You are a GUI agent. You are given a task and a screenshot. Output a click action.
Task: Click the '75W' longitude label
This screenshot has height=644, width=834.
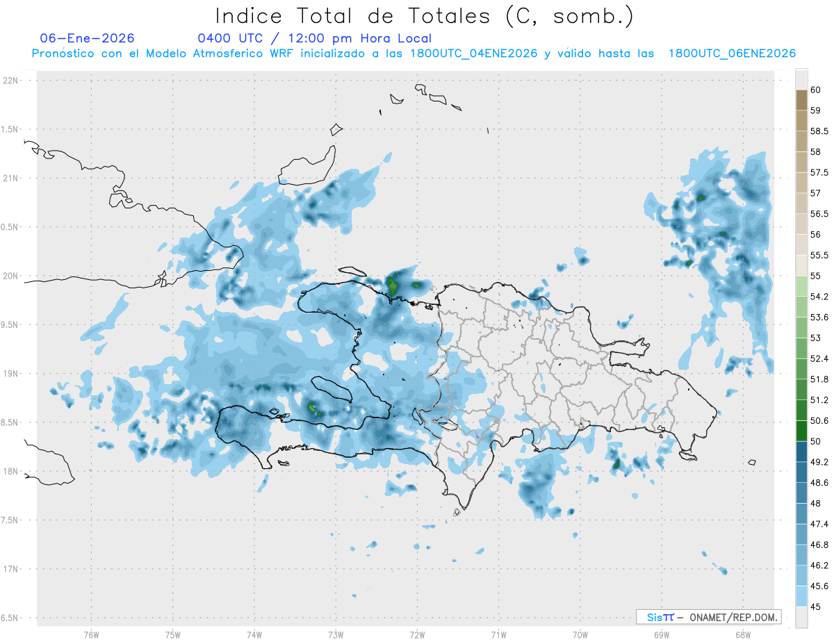[x=172, y=635]
